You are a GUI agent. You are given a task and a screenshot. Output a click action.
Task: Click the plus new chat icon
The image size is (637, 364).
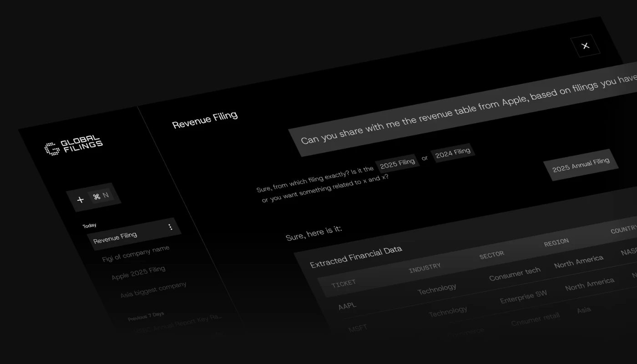coord(81,200)
